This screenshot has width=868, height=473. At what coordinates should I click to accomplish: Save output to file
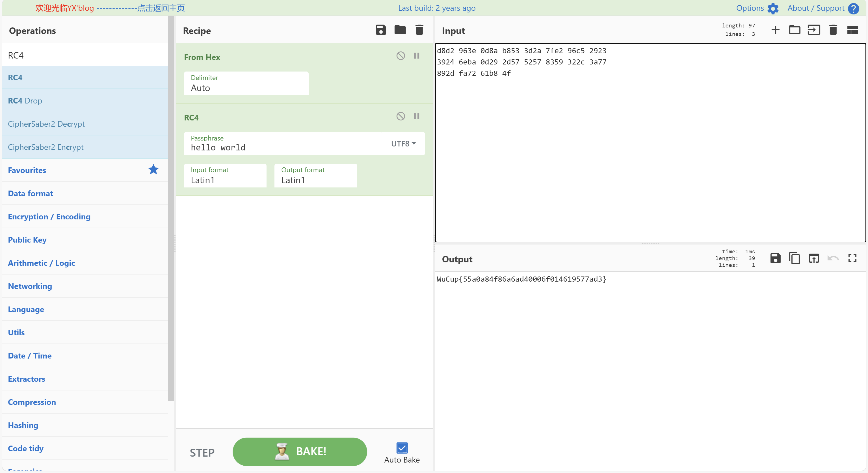pyautogui.click(x=775, y=259)
